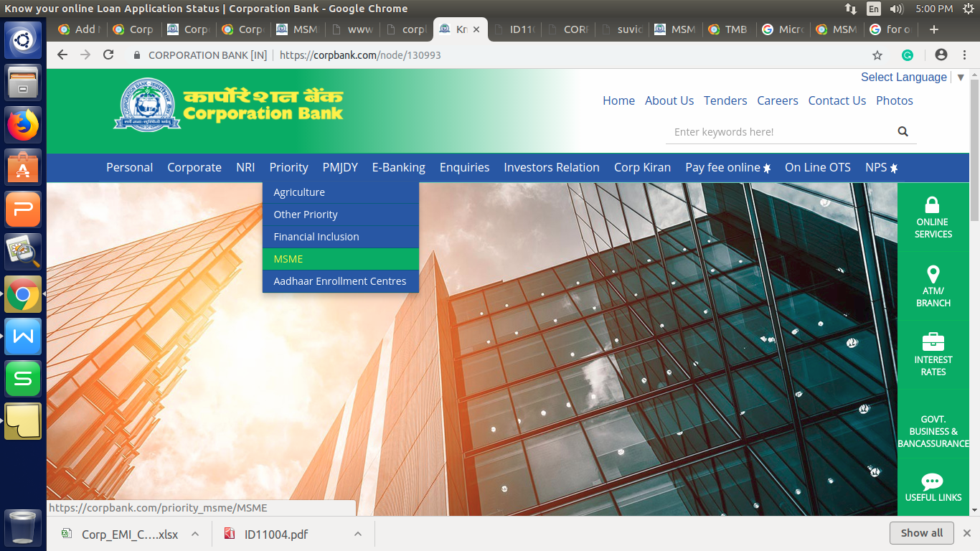Click Google Chrome launcher icon
The image size is (980, 551).
pyautogui.click(x=23, y=294)
